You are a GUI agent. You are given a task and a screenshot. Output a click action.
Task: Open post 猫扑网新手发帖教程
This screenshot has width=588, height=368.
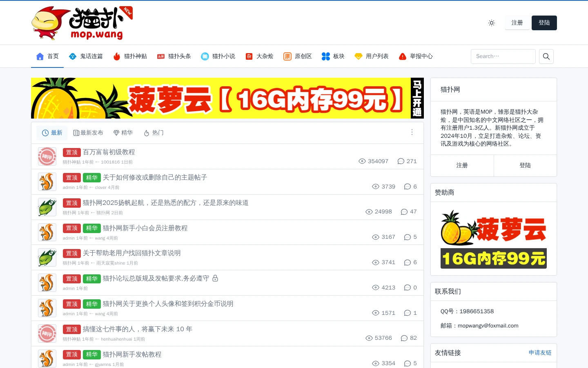point(132,355)
